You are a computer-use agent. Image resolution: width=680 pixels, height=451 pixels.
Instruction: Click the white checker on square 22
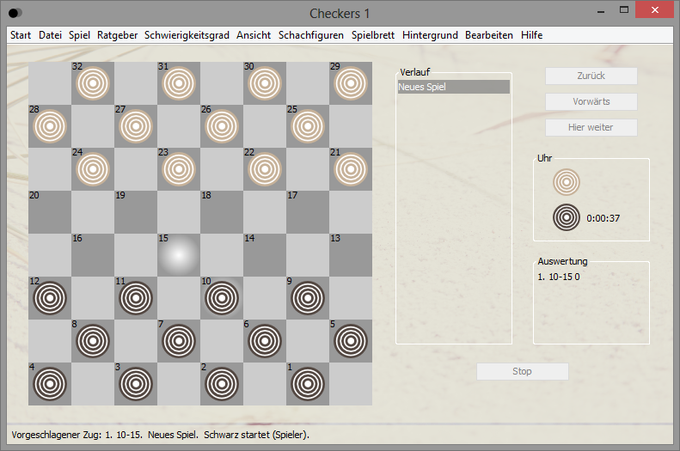click(265, 170)
